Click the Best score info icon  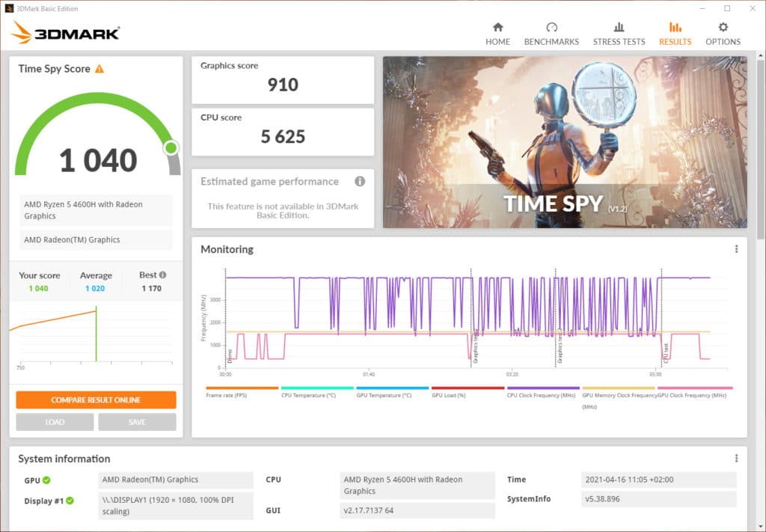tap(162, 275)
